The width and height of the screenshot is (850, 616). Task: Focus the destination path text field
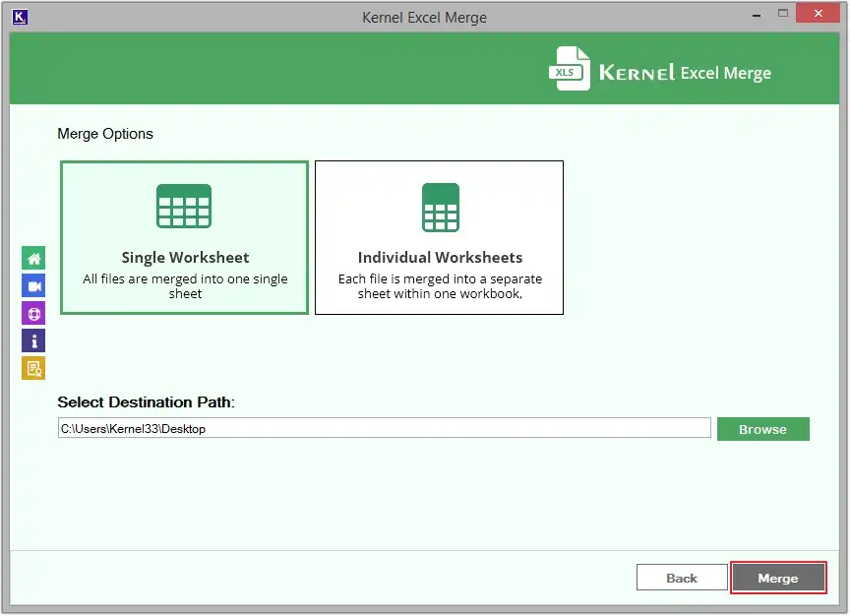coord(384,428)
